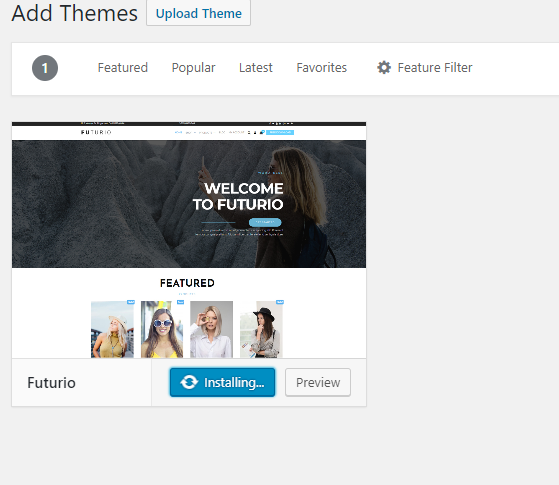Select the woman in hat featured photo
The width and height of the screenshot is (559, 485).
point(112,329)
